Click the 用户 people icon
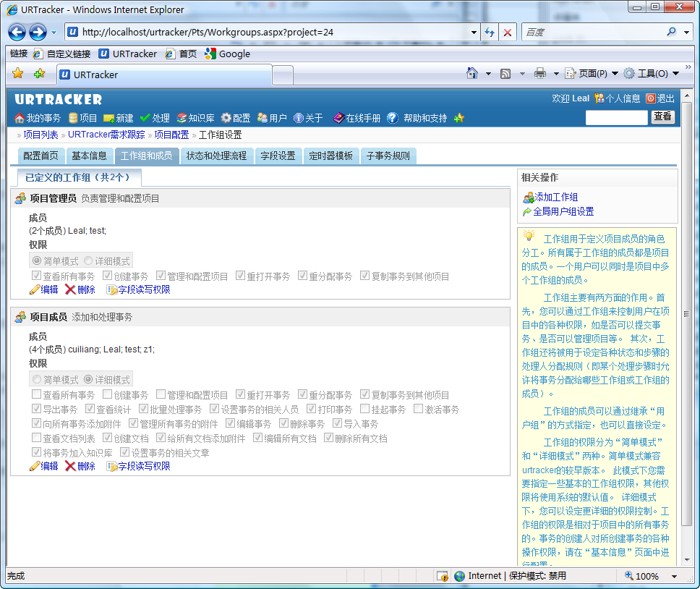Image resolution: width=700 pixels, height=589 pixels. click(x=262, y=118)
